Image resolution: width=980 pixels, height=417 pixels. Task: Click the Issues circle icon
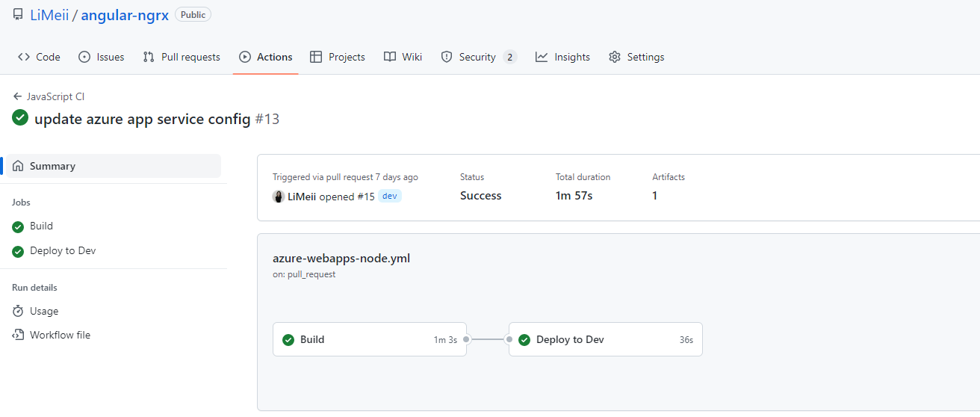coord(84,57)
